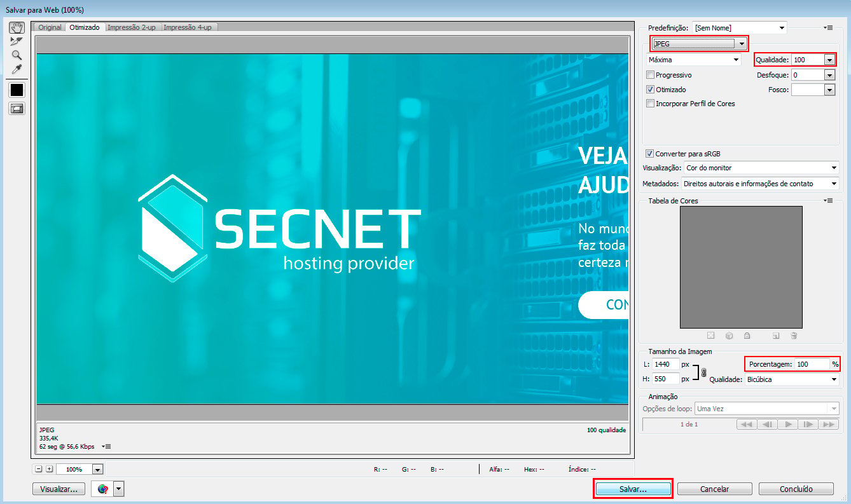
Task: Click the Salvar button
Action: pos(633,489)
